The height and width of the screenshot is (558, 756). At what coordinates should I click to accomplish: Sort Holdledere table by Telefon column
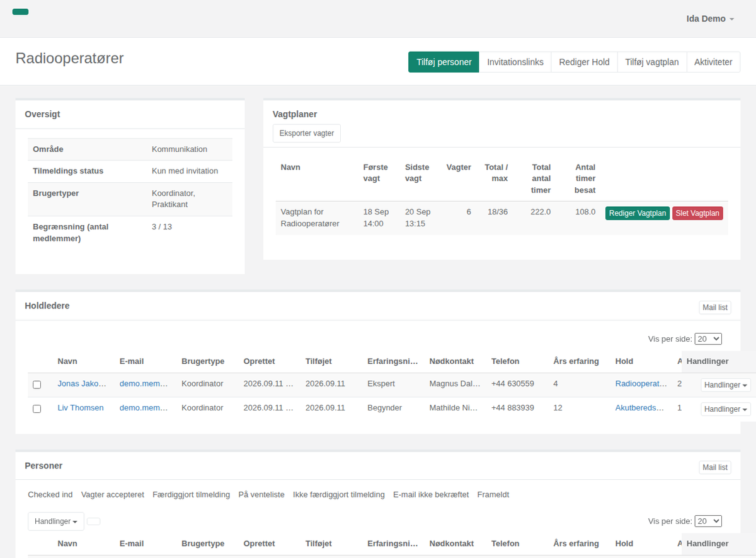click(505, 361)
